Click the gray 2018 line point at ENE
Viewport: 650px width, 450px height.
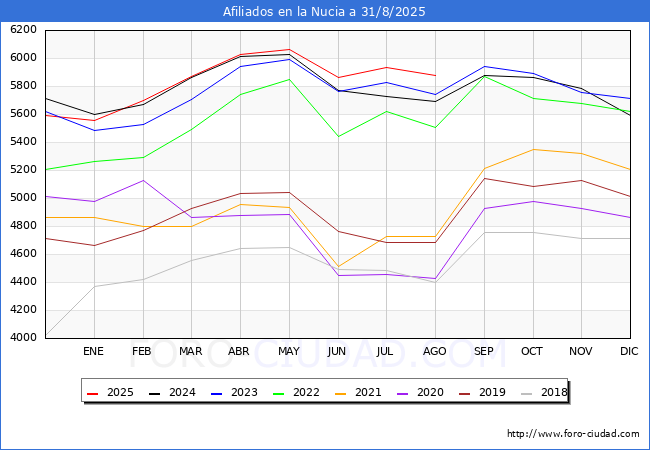tap(95, 286)
